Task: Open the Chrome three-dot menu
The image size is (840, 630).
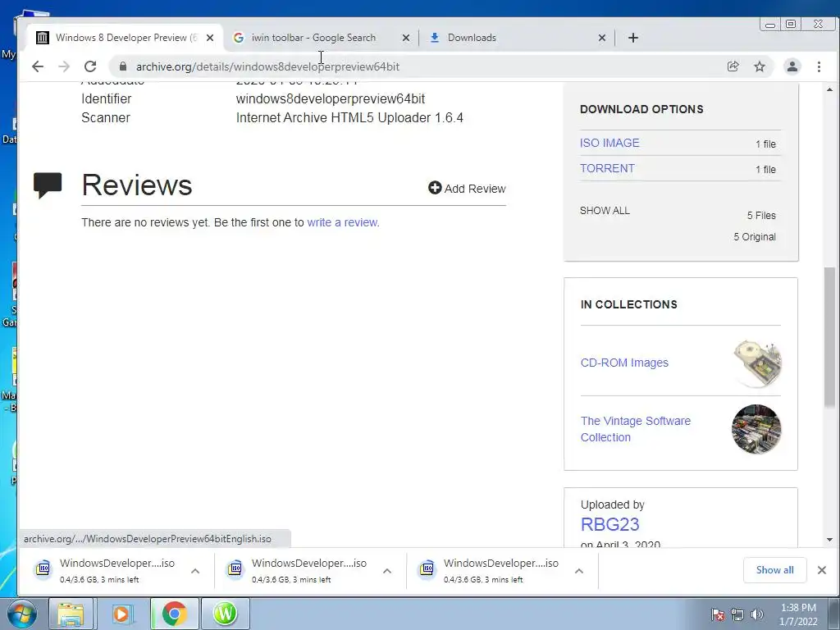Action: 819,66
